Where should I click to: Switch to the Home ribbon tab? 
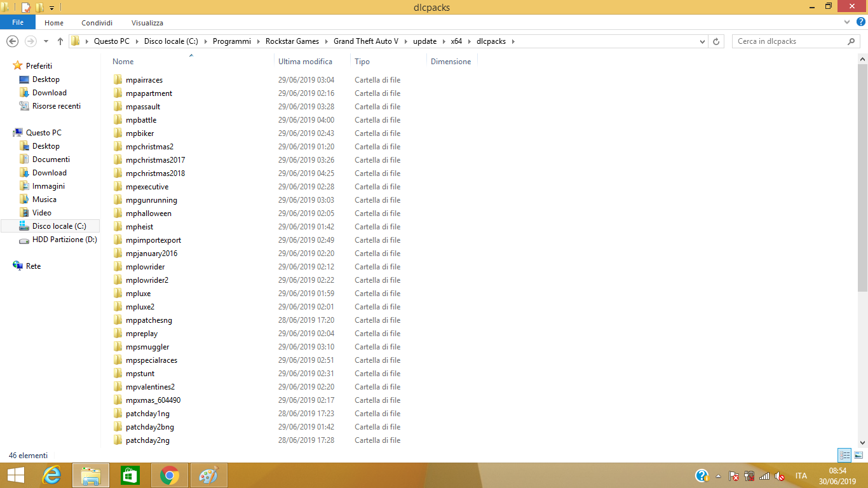tap(54, 23)
